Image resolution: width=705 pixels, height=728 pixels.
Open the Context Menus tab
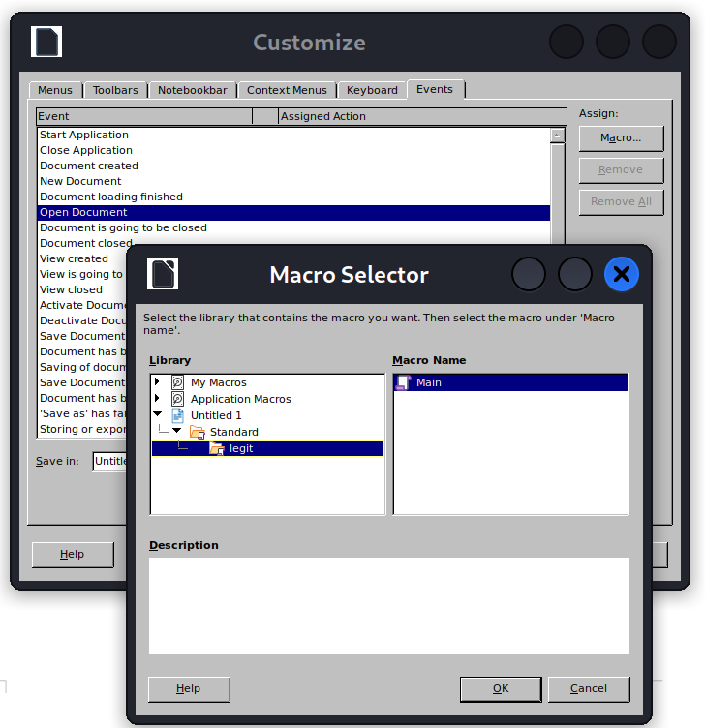pyautogui.click(x=287, y=90)
